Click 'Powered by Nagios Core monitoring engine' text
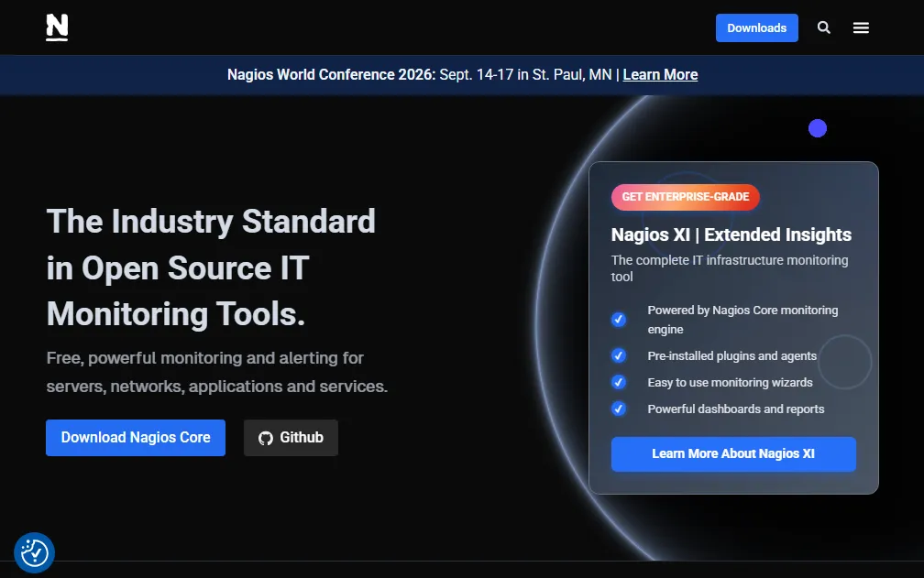This screenshot has height=578, width=924. click(x=742, y=320)
